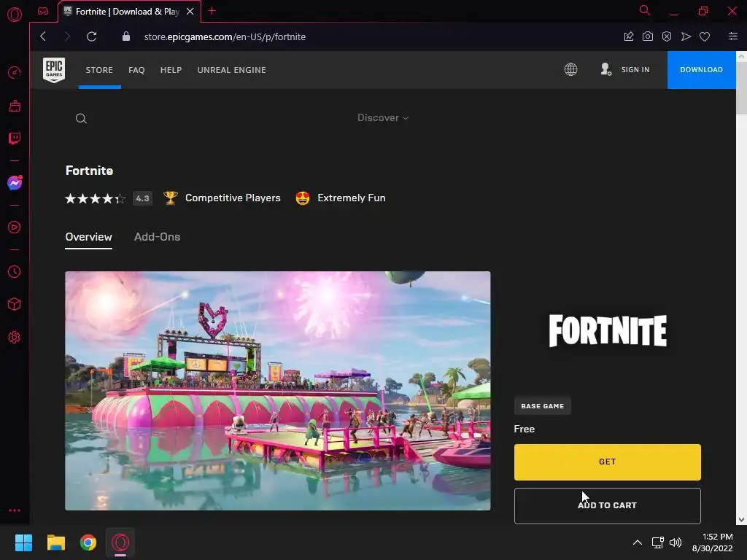Click the Fortnite party screenshot

(278, 391)
